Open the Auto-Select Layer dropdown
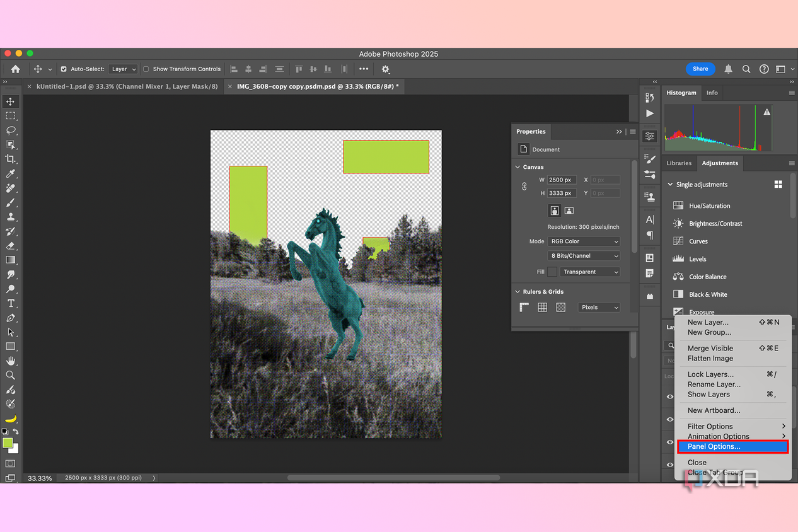Viewport: 798px width, 532px height. (123, 69)
